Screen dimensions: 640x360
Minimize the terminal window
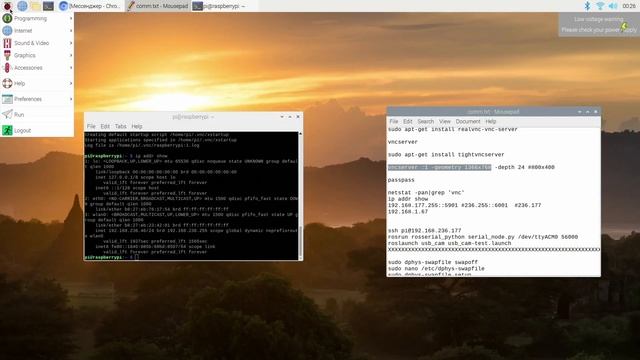pyautogui.click(x=282, y=117)
